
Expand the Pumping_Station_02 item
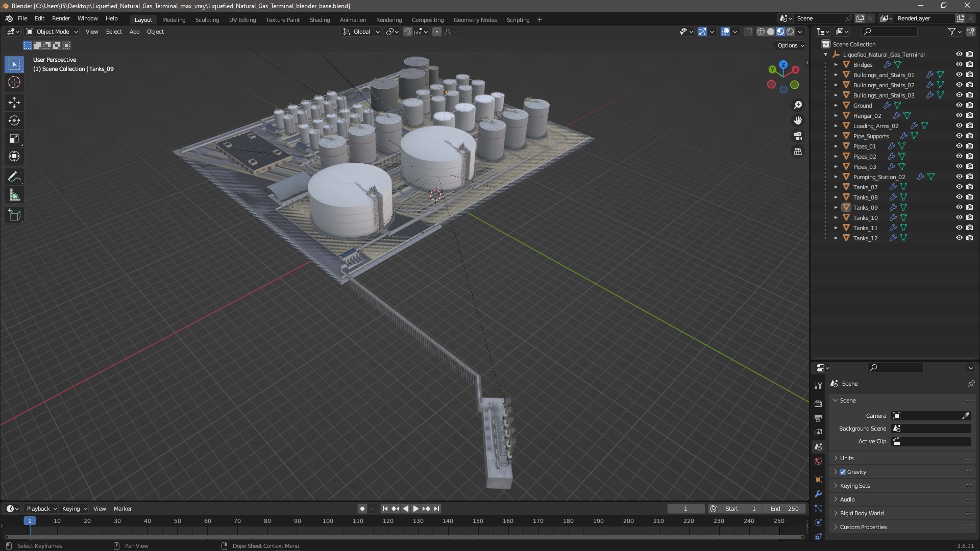836,177
